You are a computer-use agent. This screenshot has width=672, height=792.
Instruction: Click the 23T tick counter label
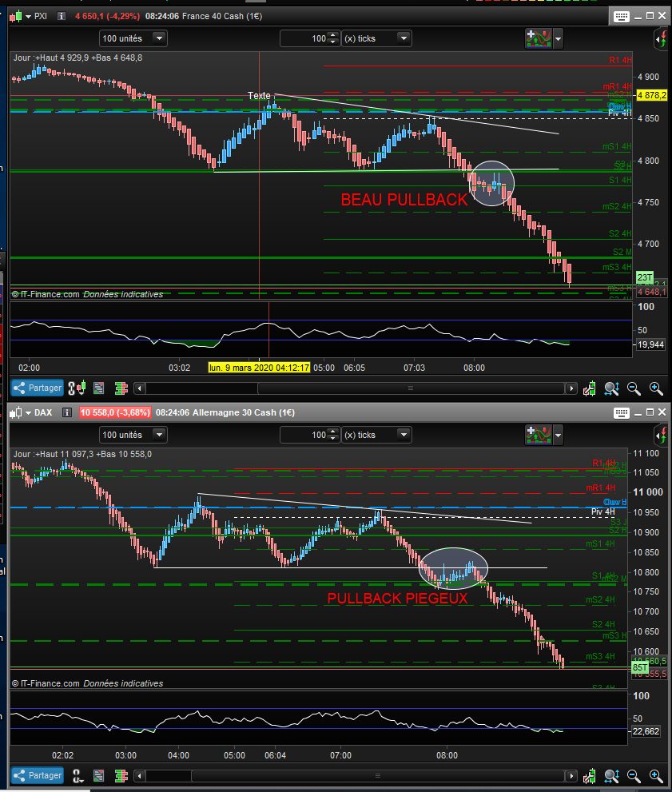click(644, 277)
